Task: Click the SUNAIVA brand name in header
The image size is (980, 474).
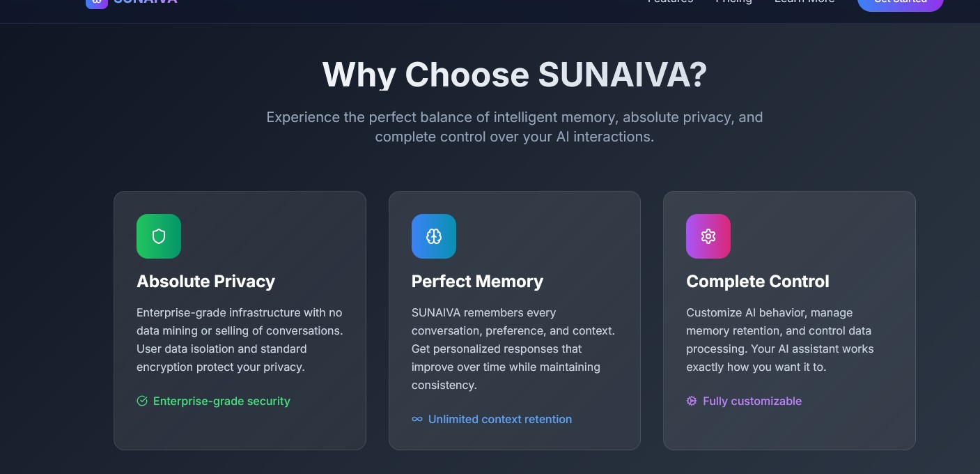Action: (x=146, y=2)
